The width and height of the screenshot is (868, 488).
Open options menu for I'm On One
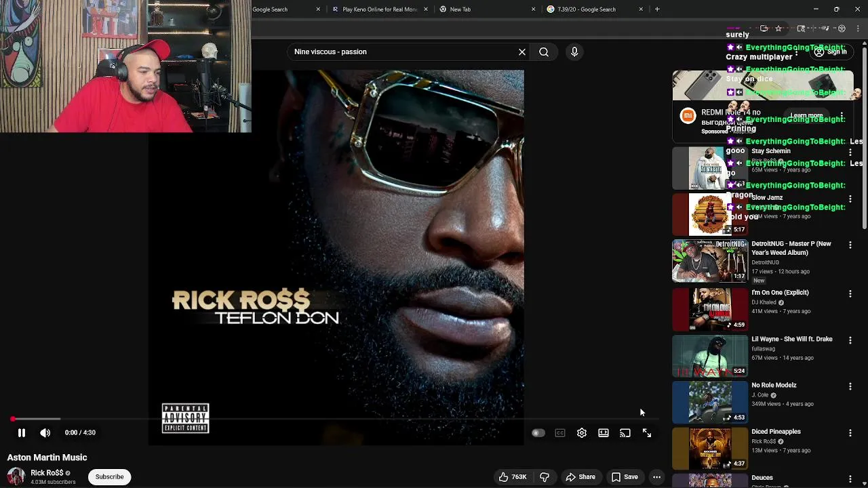(x=850, y=293)
